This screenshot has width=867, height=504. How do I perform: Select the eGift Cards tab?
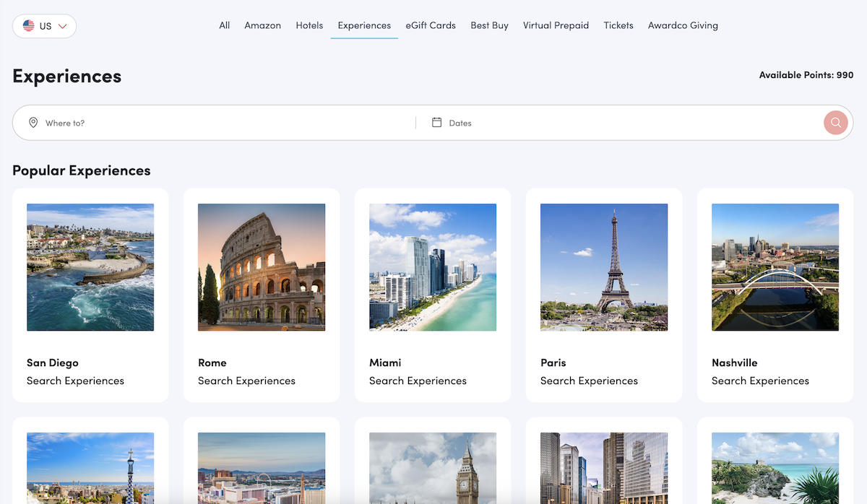(431, 25)
